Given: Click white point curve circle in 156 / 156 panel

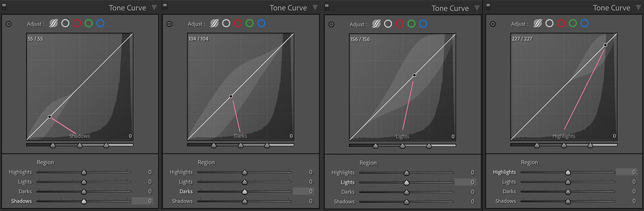Looking at the screenshot, I should [388, 24].
